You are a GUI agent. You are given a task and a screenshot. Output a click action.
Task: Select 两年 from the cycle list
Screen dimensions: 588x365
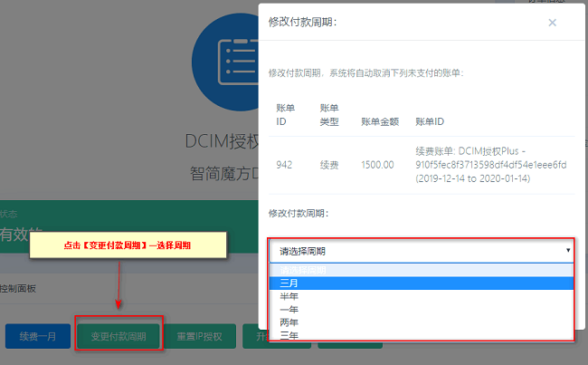422,322
